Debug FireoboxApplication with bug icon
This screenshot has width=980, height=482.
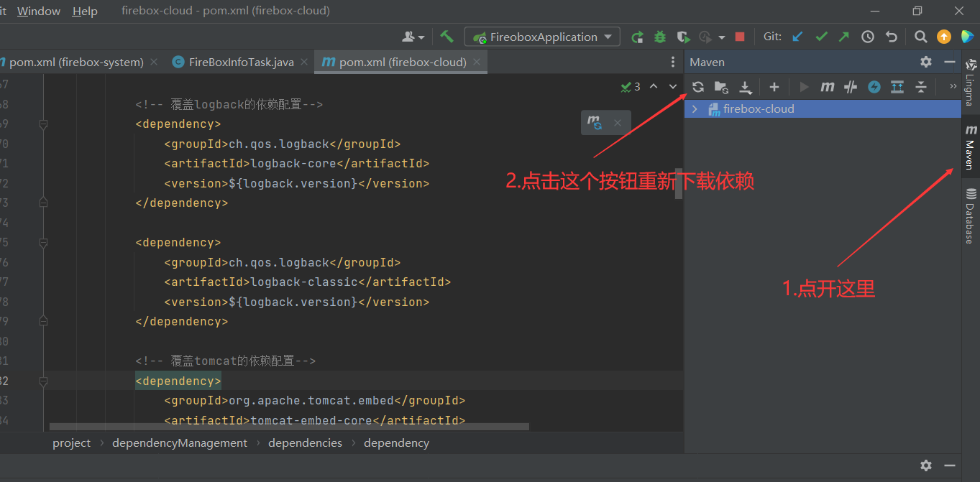pos(660,37)
